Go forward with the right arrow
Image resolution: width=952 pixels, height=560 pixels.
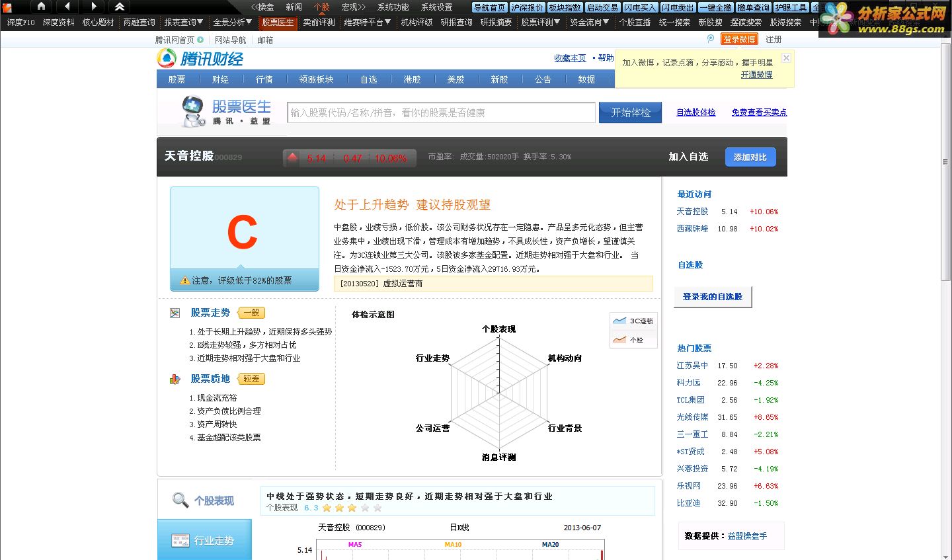93,7
